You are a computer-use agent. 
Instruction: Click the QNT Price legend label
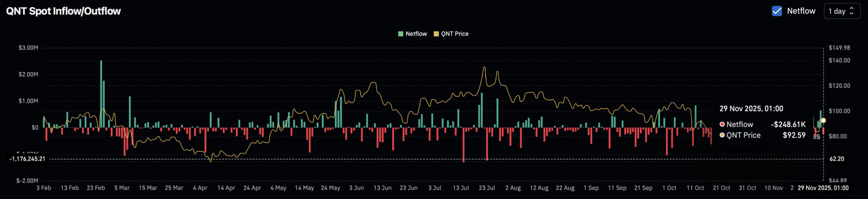pos(455,34)
